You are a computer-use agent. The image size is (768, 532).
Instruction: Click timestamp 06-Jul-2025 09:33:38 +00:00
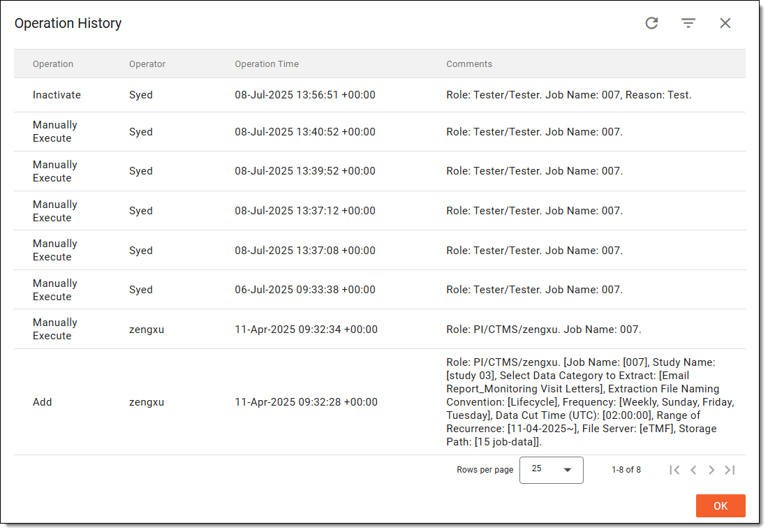click(305, 290)
